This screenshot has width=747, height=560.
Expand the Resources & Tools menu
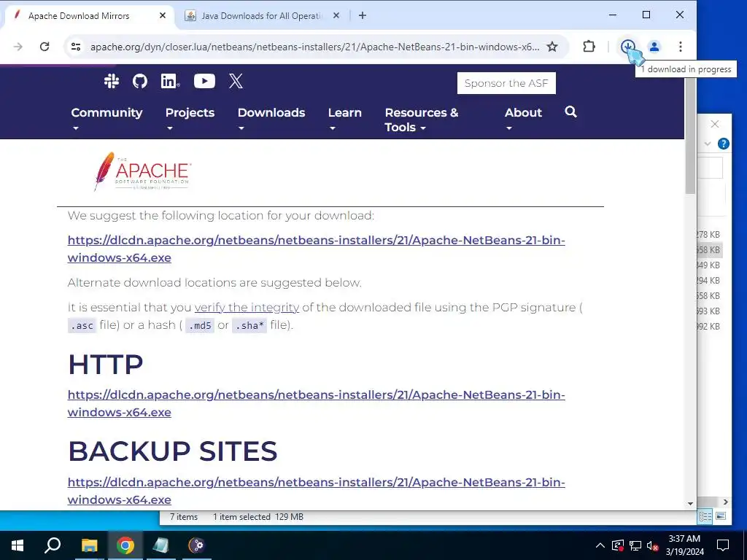click(x=421, y=120)
